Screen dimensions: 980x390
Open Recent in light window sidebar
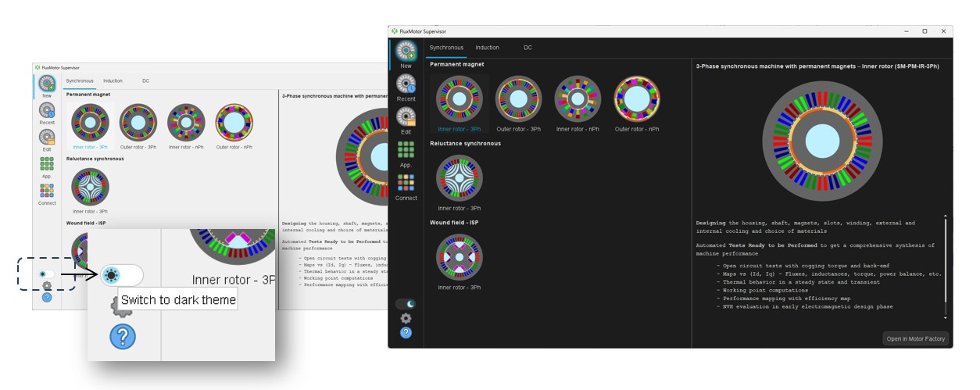pyautogui.click(x=47, y=111)
